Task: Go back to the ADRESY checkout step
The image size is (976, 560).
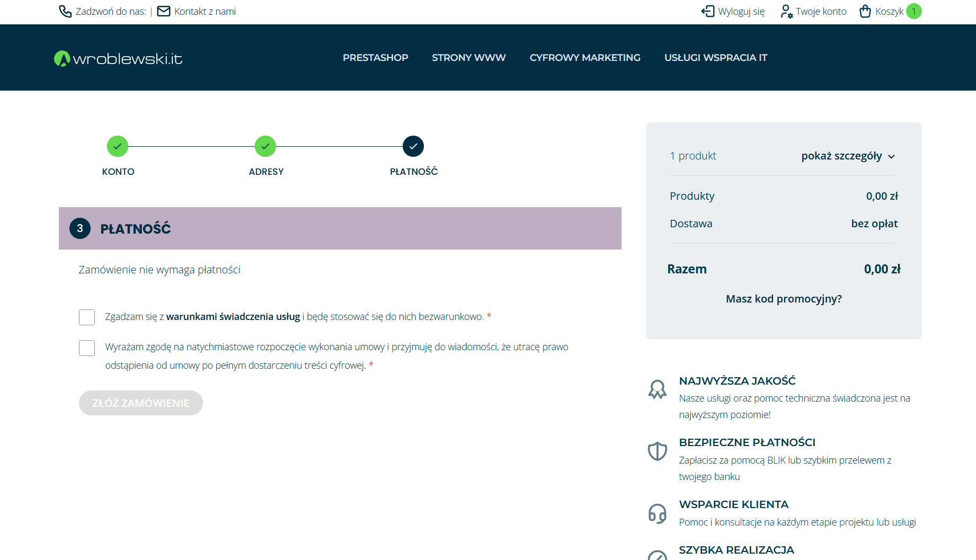Action: (x=265, y=147)
